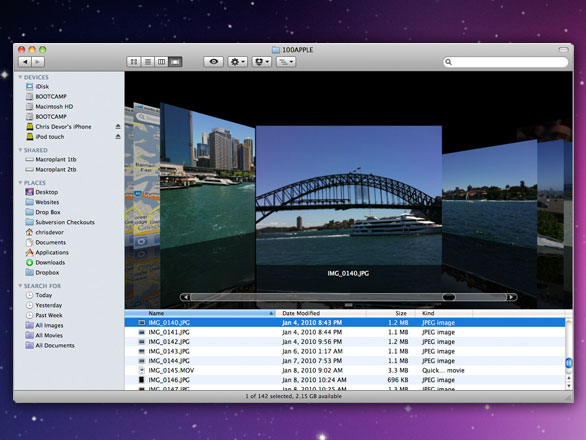The height and width of the screenshot is (440, 586).
Task: Sort by the Size column header
Action: 391,313
